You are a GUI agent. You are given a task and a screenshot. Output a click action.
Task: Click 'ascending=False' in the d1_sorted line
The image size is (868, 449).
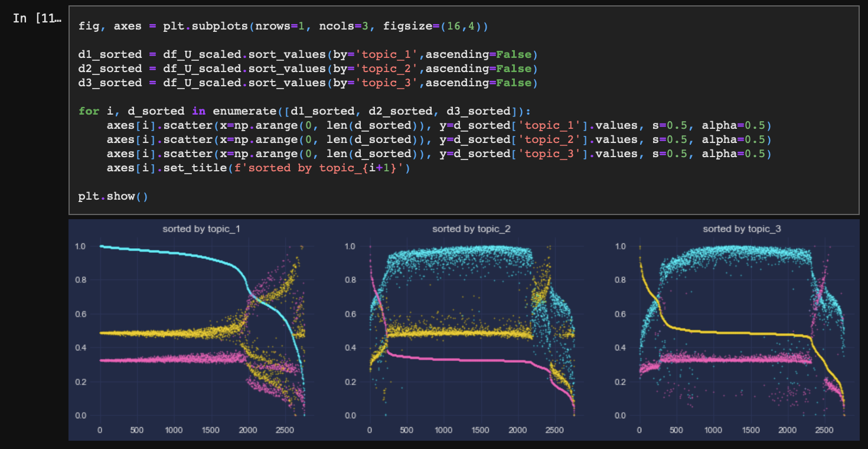[479, 54]
